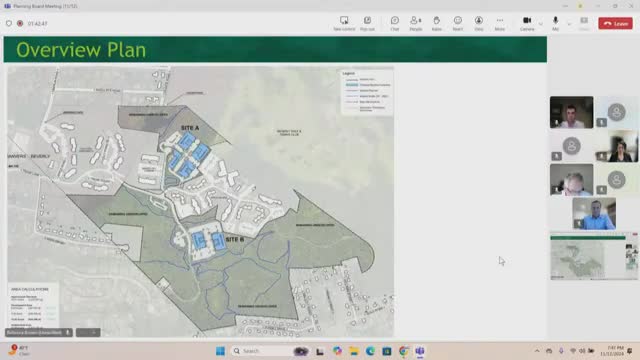Select the top-right avatar participant tile
Screen dimensions: 640x360
(x=616, y=112)
